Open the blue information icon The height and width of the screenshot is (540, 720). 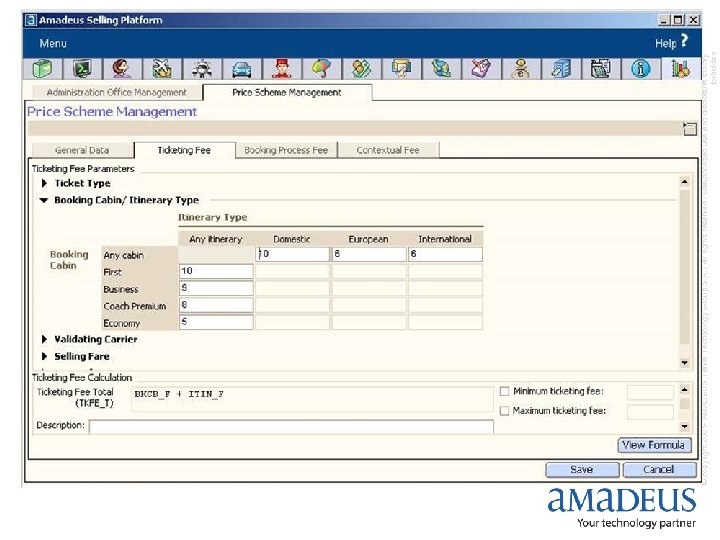point(641,69)
